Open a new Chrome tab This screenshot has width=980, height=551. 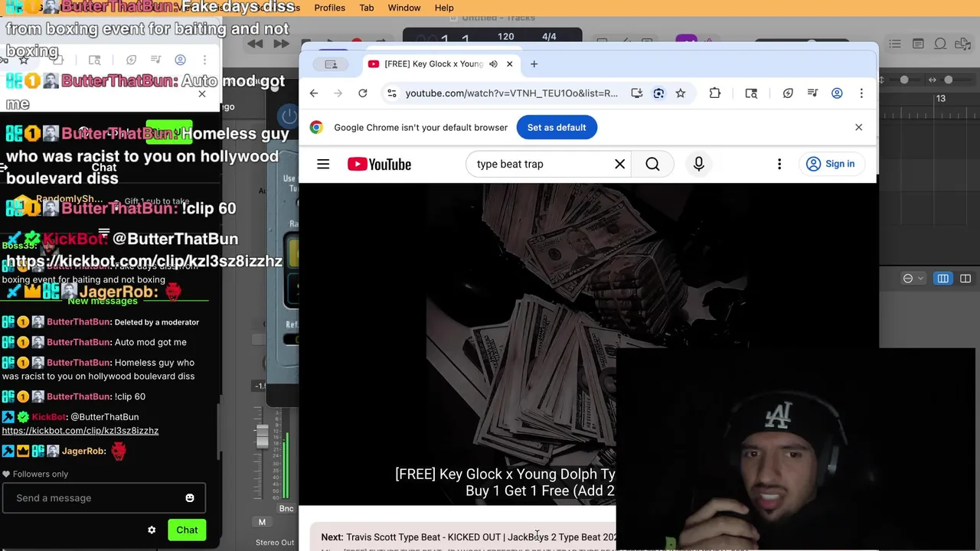pos(534,64)
